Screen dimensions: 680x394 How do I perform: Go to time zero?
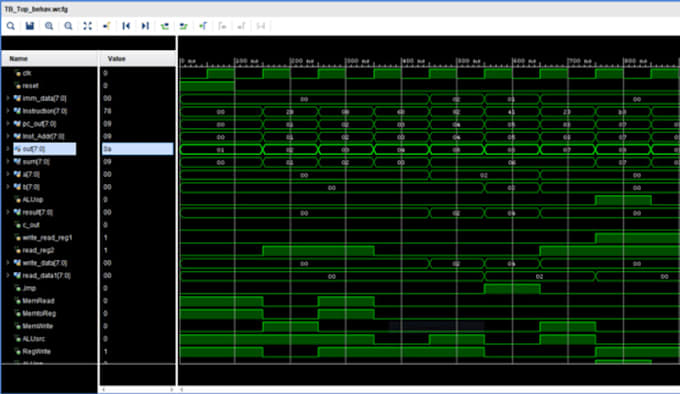point(126,26)
